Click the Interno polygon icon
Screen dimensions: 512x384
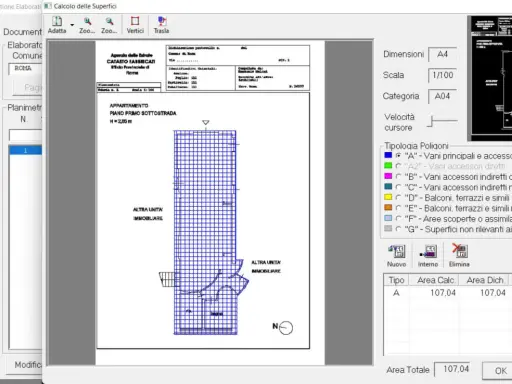[x=428, y=251]
